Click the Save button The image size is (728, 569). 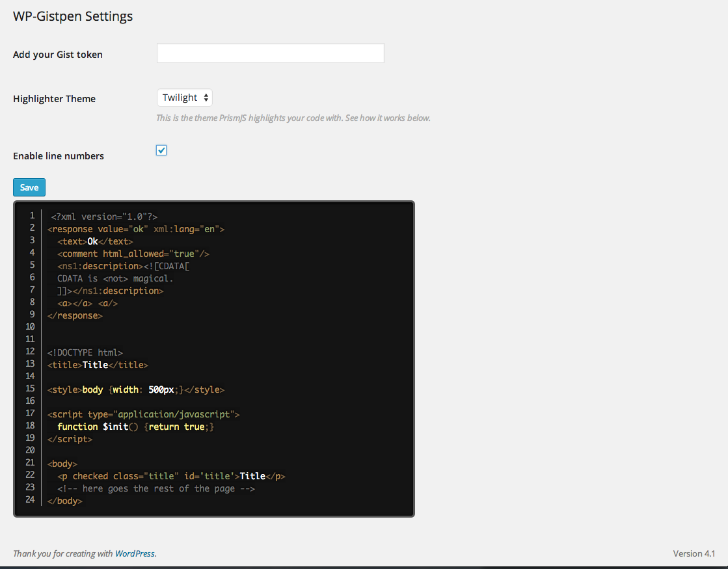pos(29,187)
